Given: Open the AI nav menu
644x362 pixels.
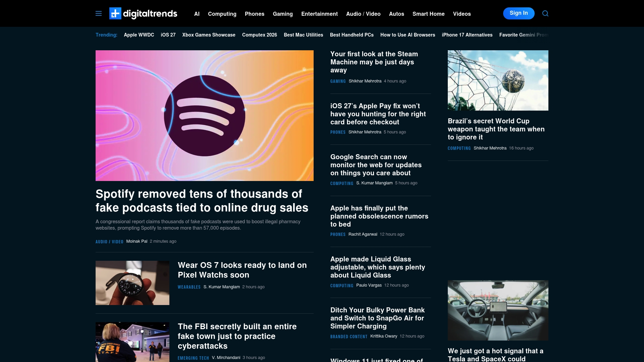Looking at the screenshot, I should tap(197, 14).
